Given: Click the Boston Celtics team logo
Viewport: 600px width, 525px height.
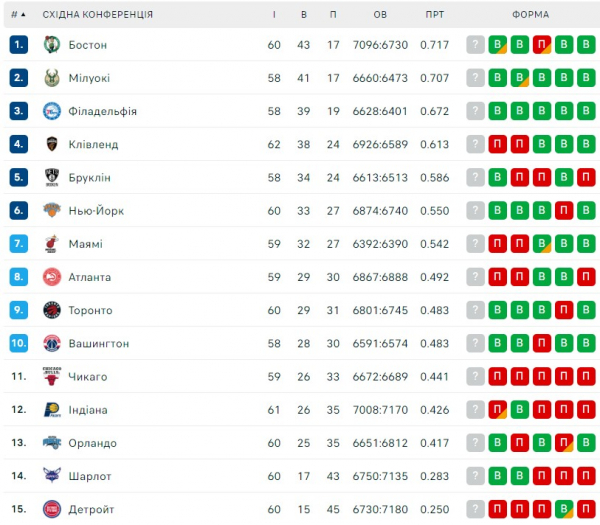Looking at the screenshot, I should click(52, 45).
